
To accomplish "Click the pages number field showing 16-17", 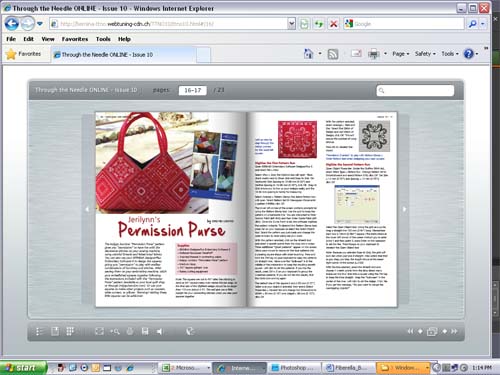I will click(193, 90).
